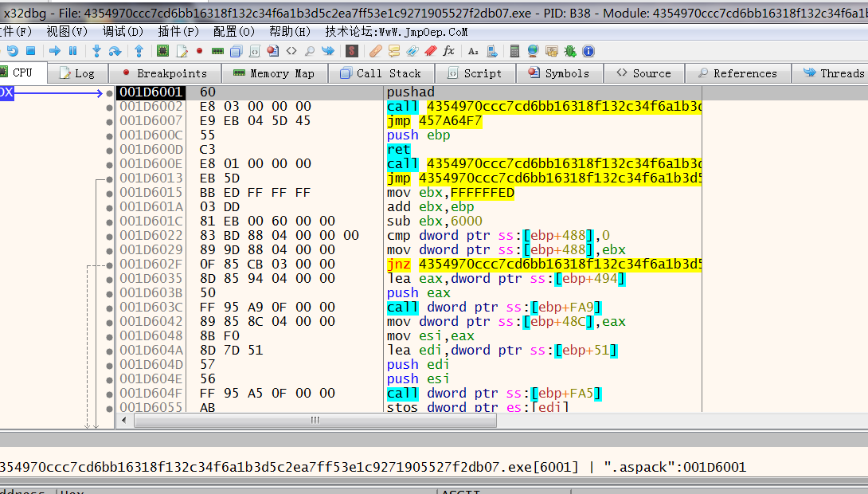Toggle breakpoint dot at address 001D603C

(110, 308)
